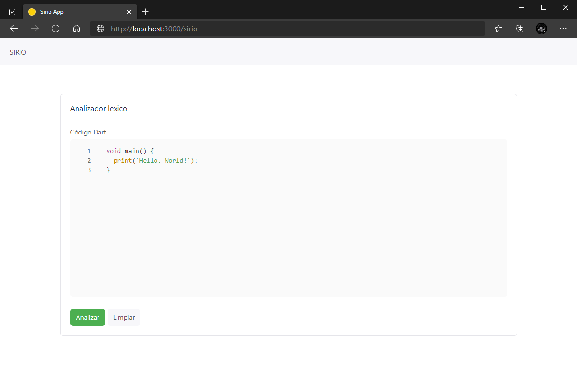Click the Analizador lexico heading
Image resolution: width=577 pixels, height=392 pixels.
(98, 108)
